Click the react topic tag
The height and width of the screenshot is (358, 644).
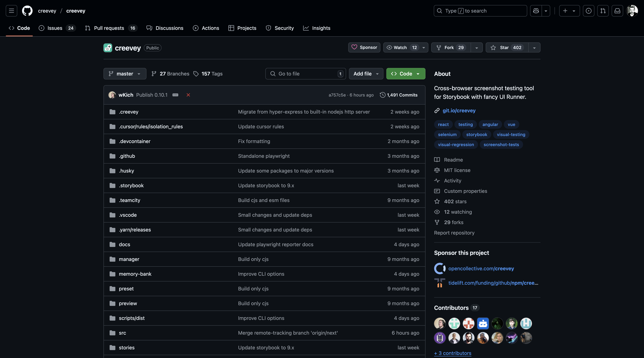click(x=443, y=125)
